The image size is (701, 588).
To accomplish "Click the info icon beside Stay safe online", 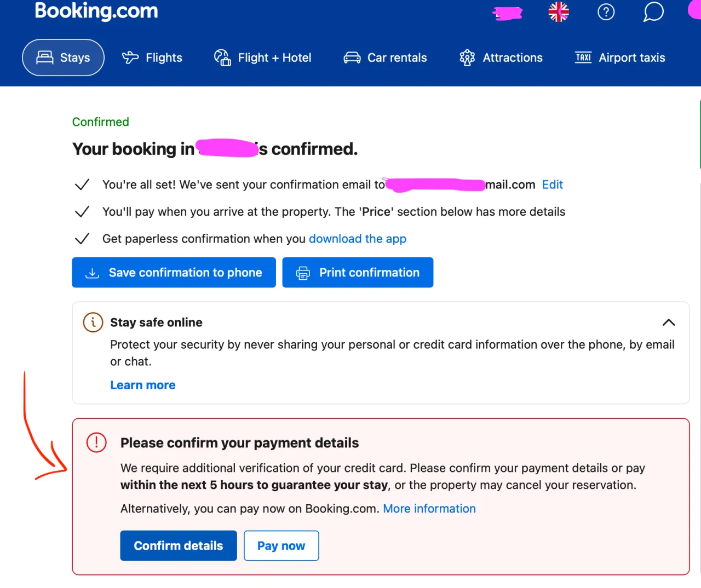I will (93, 322).
